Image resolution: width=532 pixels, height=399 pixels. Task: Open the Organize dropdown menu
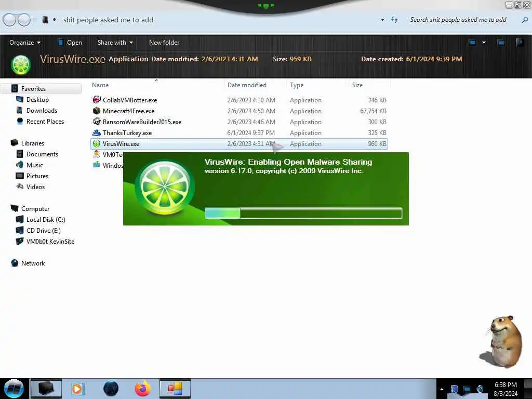(x=25, y=43)
